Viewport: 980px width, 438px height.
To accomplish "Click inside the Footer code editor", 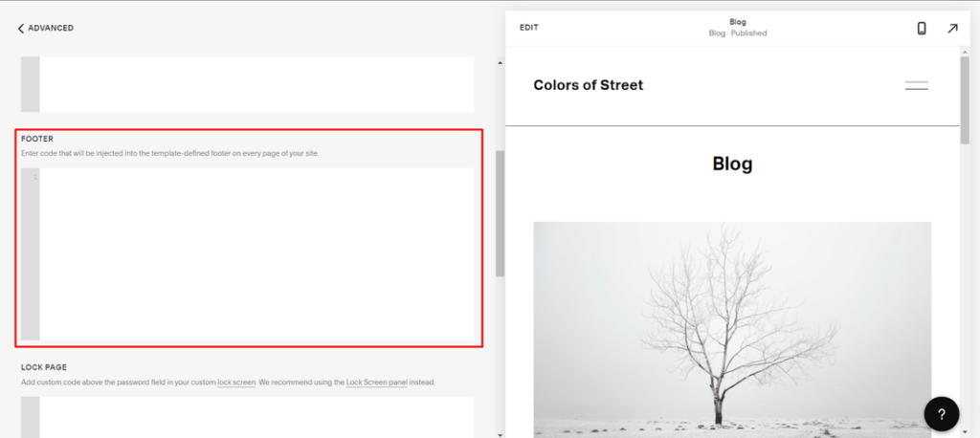I will (x=256, y=253).
